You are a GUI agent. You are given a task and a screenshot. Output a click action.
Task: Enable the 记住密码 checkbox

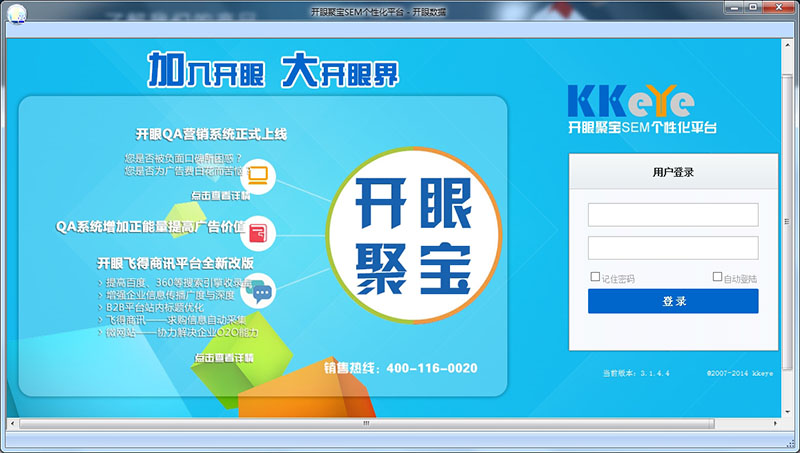coord(595,276)
